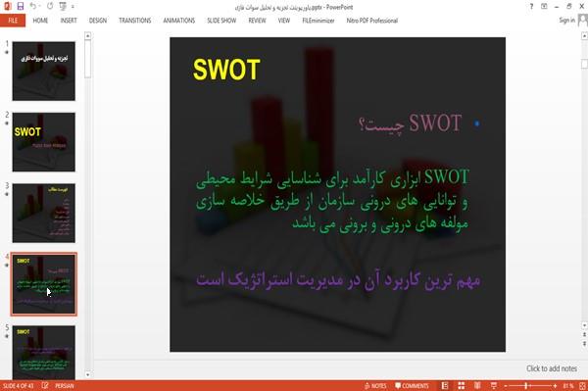Toggle the NOTES pane button
588x391 pixels.
375,386
